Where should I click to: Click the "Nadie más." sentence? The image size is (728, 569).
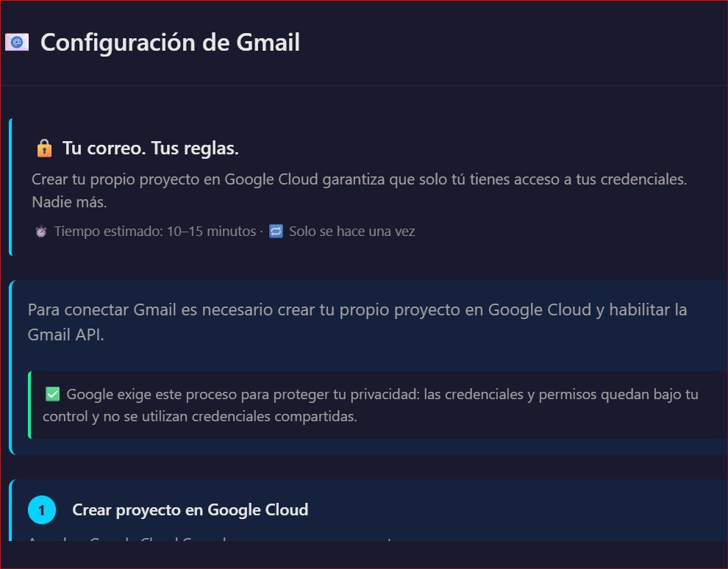coord(69,202)
